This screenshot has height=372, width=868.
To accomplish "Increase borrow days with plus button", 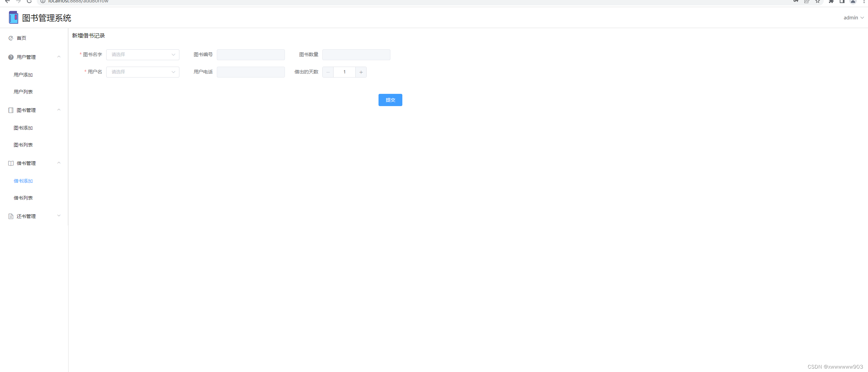I will click(361, 72).
